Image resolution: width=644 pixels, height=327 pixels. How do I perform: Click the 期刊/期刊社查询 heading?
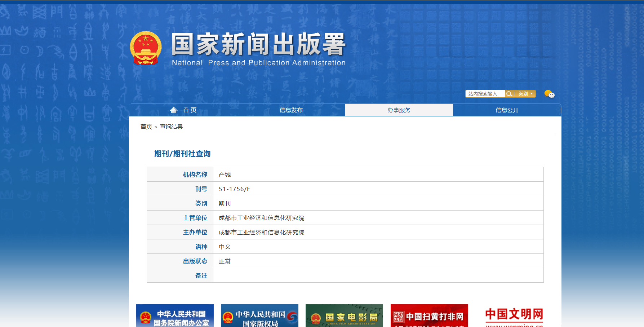(182, 154)
